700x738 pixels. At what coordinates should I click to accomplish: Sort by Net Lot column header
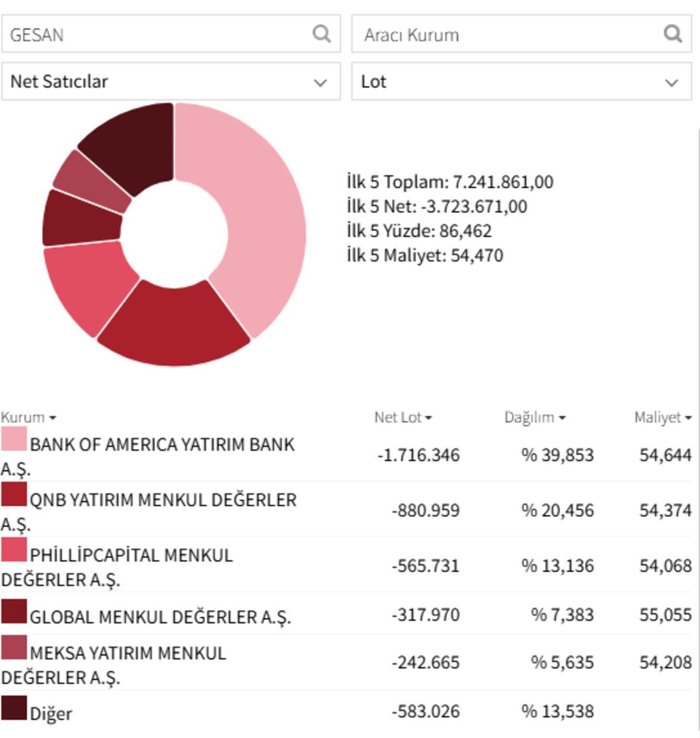pos(402,418)
